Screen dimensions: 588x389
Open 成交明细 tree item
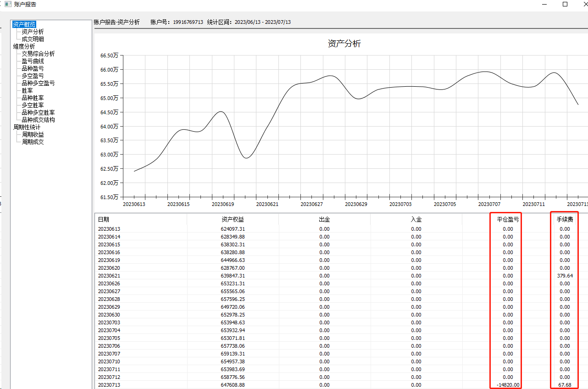pos(33,39)
